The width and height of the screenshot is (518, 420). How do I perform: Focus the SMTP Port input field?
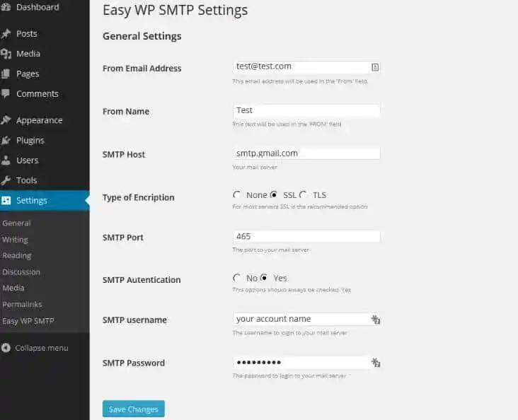pos(306,237)
